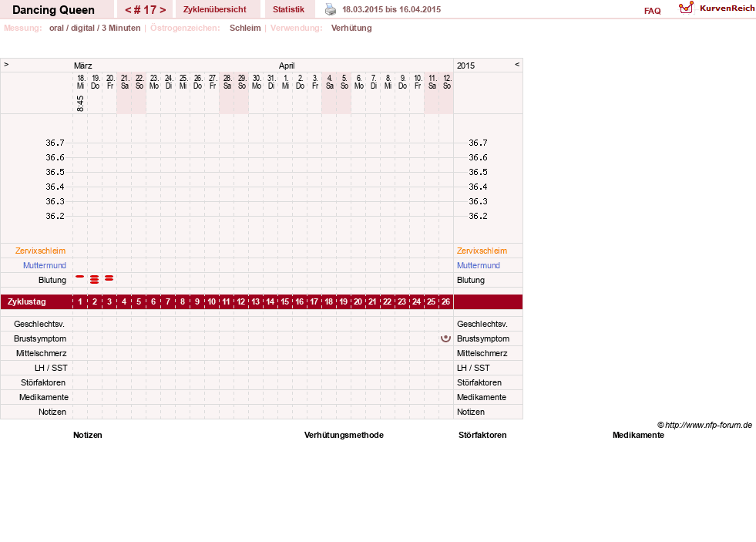
Task: Click right temperature label 36.5
Action: 478,172
